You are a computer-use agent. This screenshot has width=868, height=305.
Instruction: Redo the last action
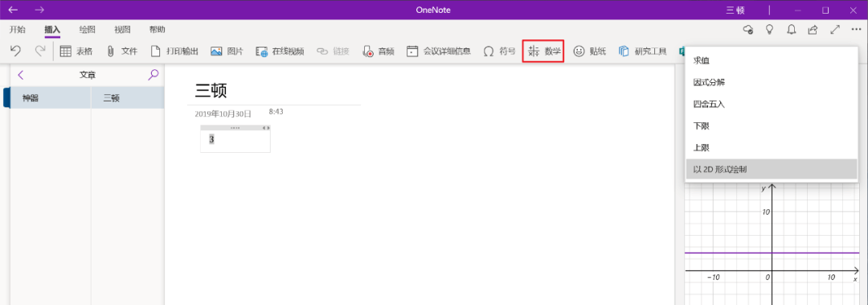(x=40, y=51)
